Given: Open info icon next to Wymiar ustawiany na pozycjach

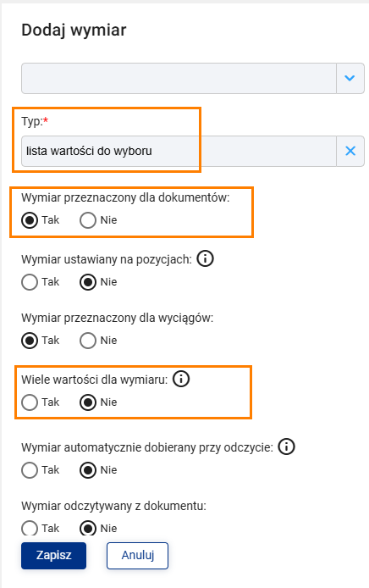Looking at the screenshot, I should tap(206, 258).
